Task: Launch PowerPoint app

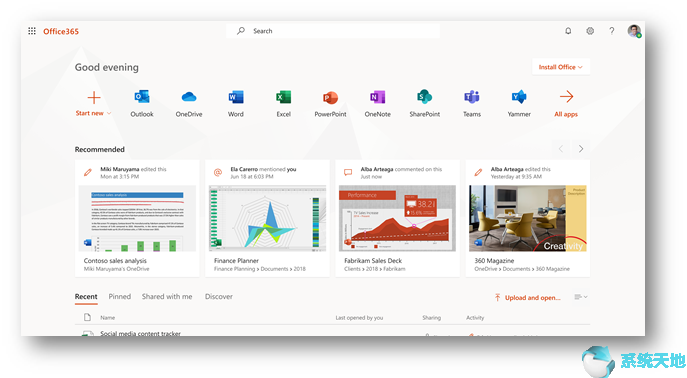Action: click(330, 97)
